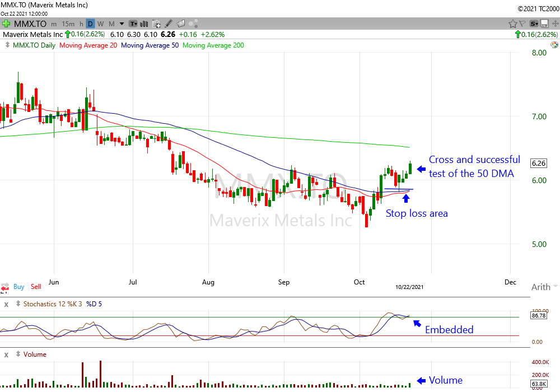Open the bar chart style icon
The width and height of the screenshot is (560, 392).
144,24
